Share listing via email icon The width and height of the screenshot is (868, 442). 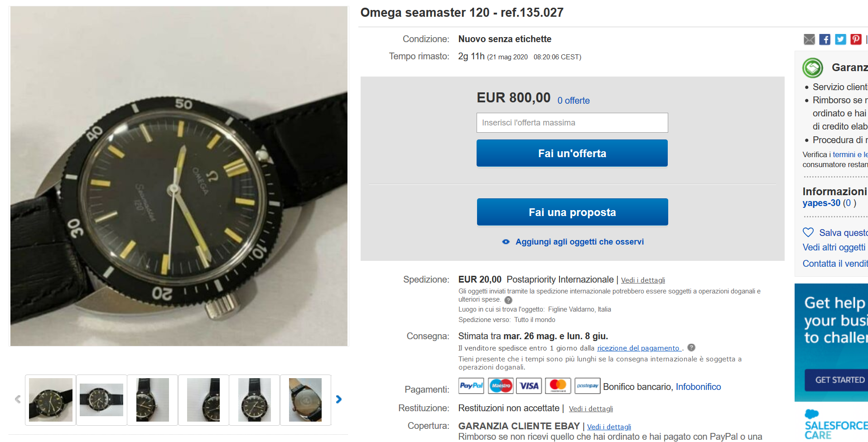809,39
